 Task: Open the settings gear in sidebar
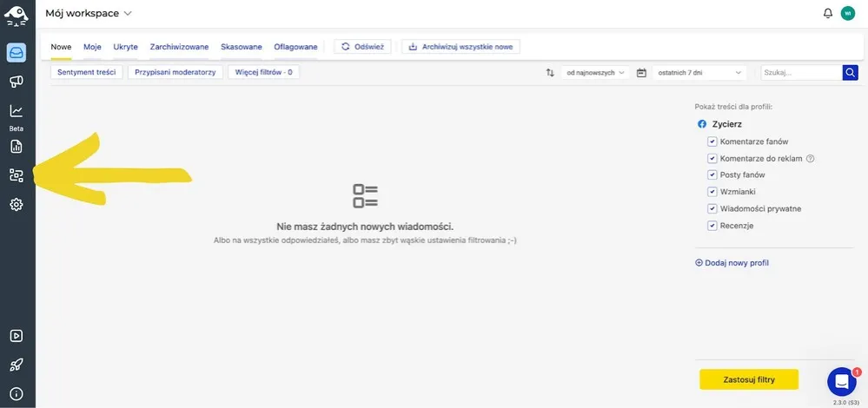coord(16,205)
